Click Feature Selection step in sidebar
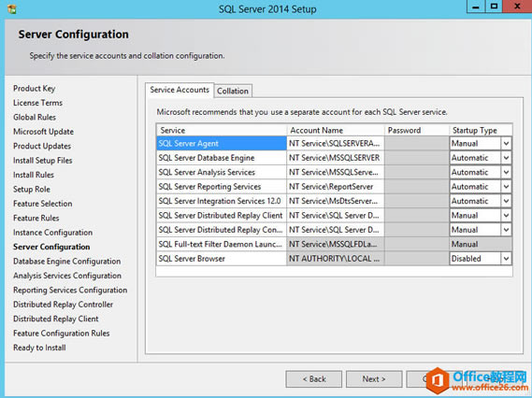The height and width of the screenshot is (398, 532). click(x=42, y=204)
